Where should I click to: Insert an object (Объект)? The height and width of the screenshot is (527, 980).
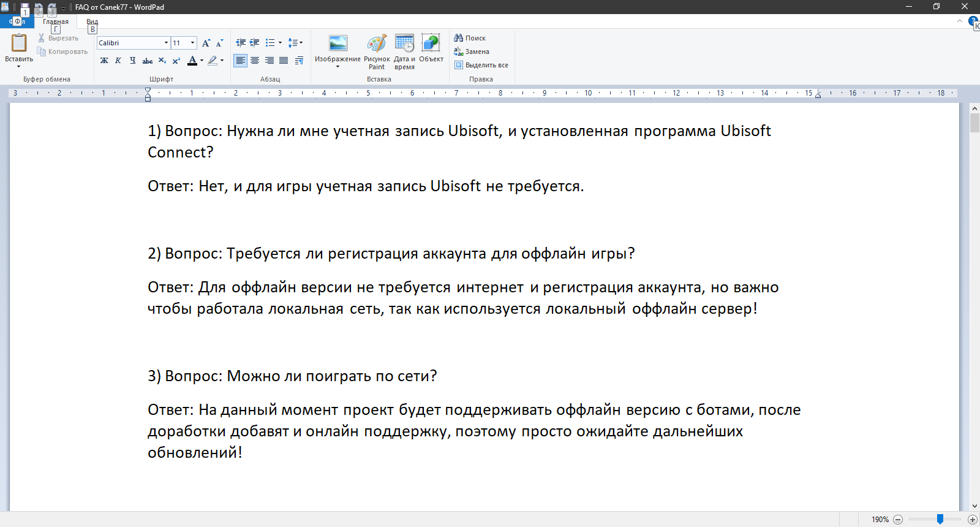tap(431, 44)
